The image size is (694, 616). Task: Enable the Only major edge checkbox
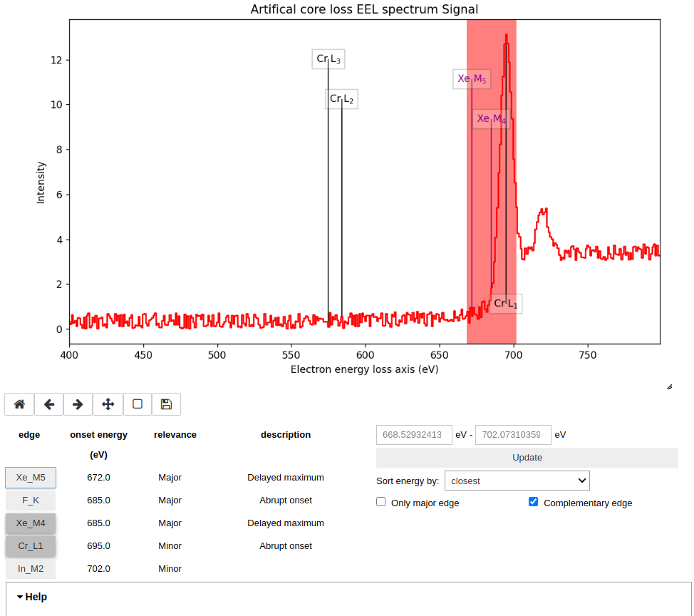click(x=381, y=503)
